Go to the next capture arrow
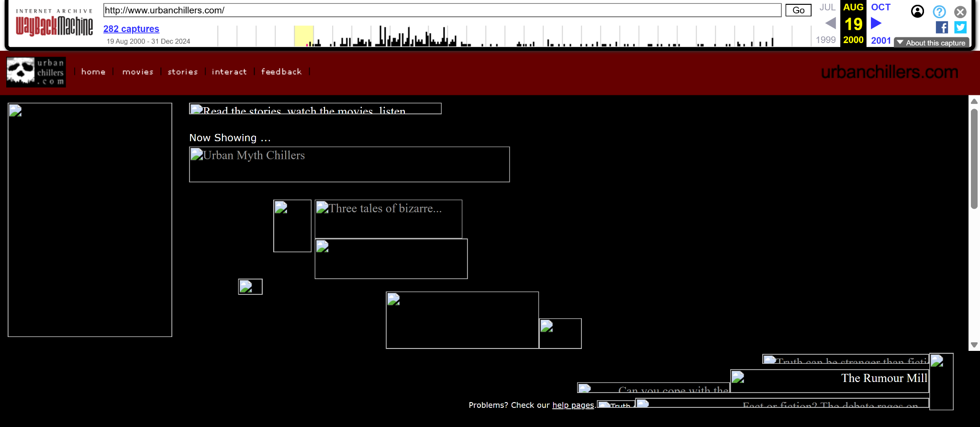The height and width of the screenshot is (427, 980). pos(876,23)
